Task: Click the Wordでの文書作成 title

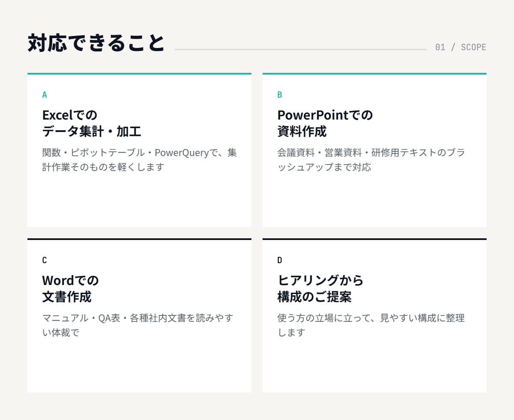Action: (x=70, y=288)
